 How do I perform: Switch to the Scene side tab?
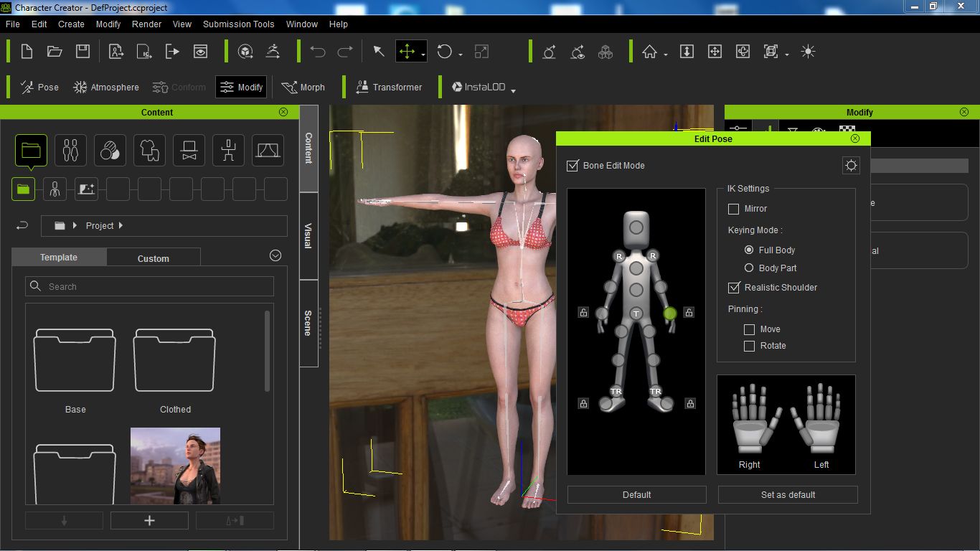[308, 323]
